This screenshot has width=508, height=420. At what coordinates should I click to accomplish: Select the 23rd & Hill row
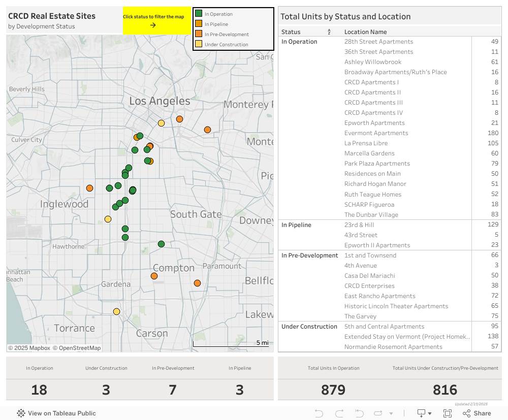tap(359, 225)
